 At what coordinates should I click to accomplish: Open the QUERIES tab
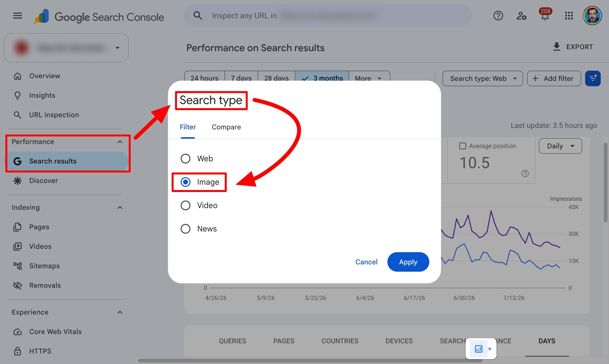pos(232,341)
